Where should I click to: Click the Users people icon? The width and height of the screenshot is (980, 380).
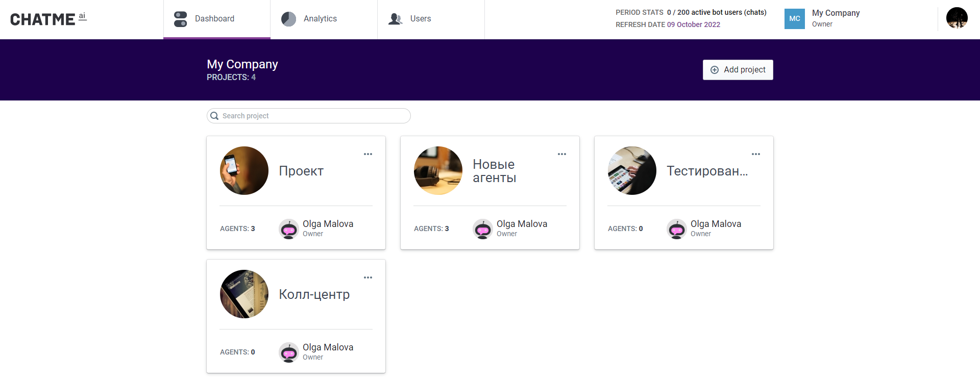point(396,19)
